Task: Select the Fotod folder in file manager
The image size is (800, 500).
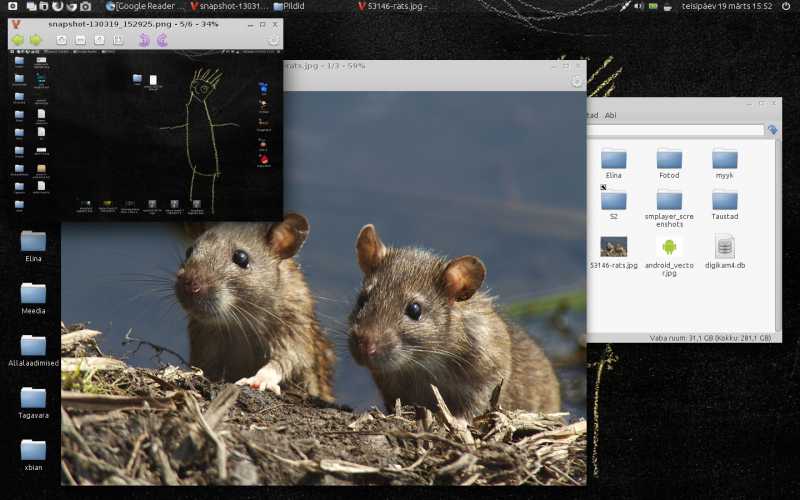Action: tap(669, 163)
